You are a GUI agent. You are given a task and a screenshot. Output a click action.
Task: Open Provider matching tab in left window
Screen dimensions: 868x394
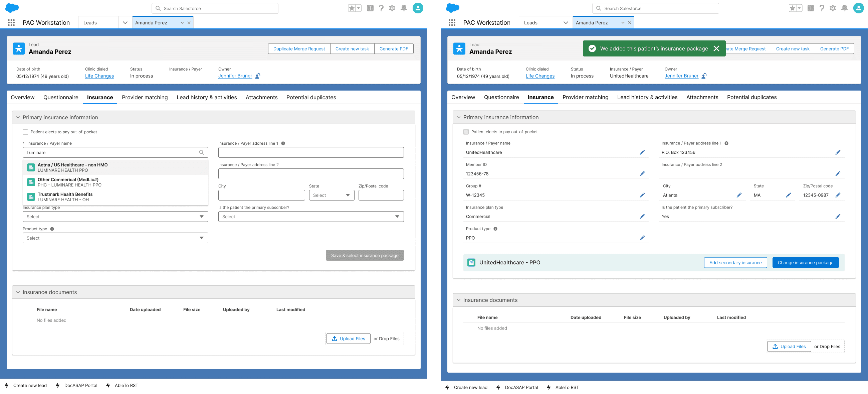[145, 98]
